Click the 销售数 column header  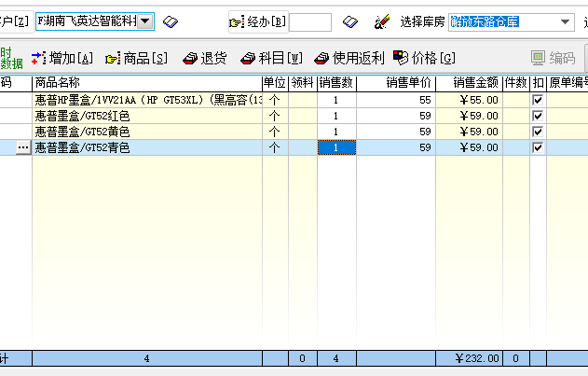pyautogui.click(x=336, y=83)
